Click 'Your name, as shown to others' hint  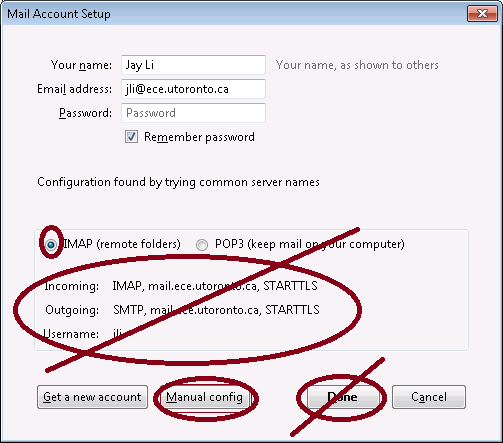(x=357, y=65)
